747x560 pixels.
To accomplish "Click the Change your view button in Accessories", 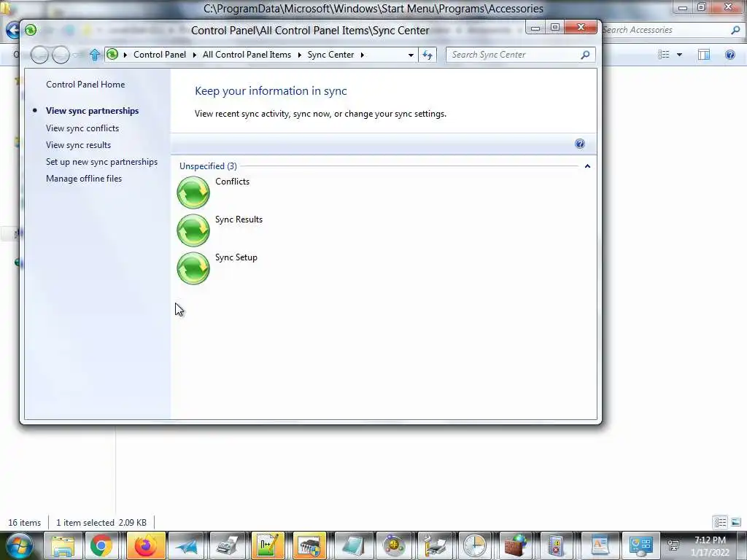I will click(x=664, y=55).
